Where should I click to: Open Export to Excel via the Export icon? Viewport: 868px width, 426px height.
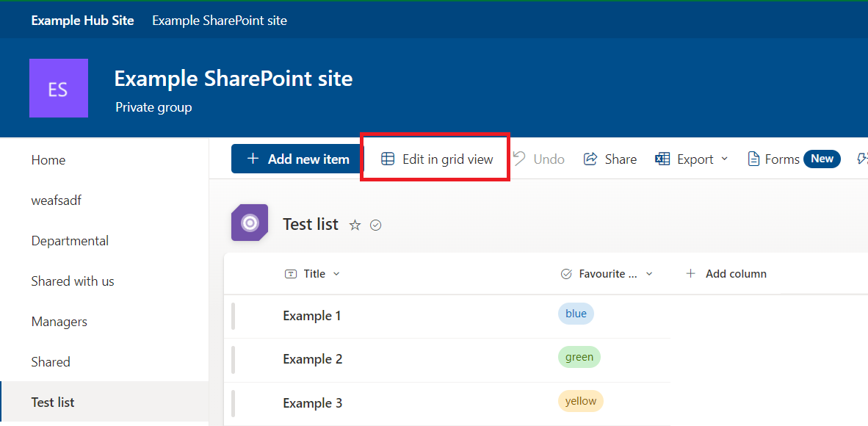[x=662, y=159]
